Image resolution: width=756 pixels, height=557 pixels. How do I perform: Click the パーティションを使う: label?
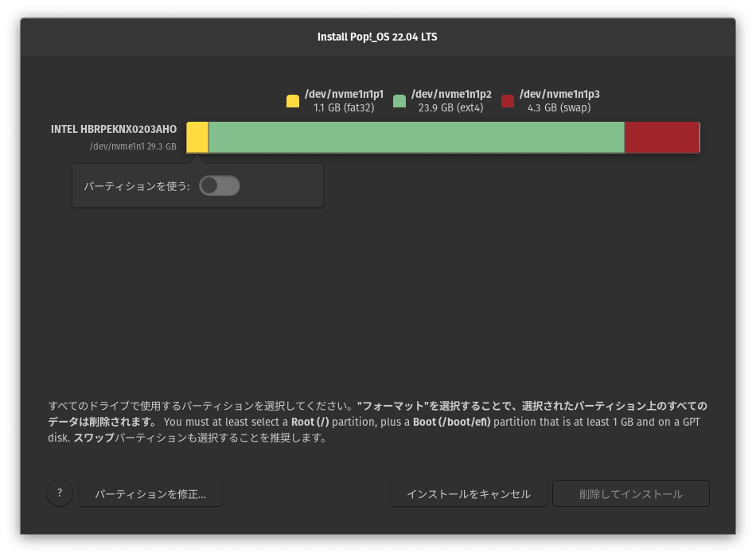pos(137,186)
